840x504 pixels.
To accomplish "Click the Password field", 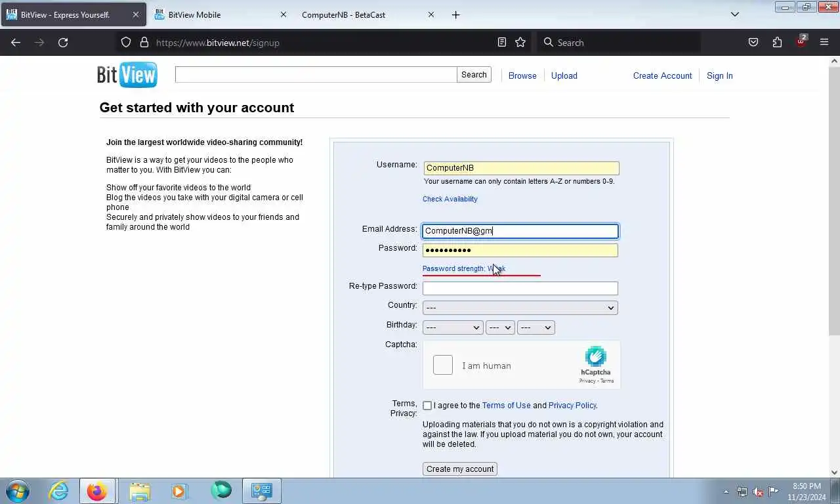I will click(x=520, y=250).
